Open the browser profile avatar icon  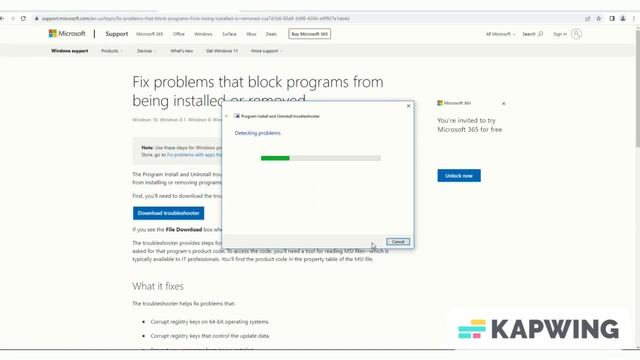tap(623, 18)
